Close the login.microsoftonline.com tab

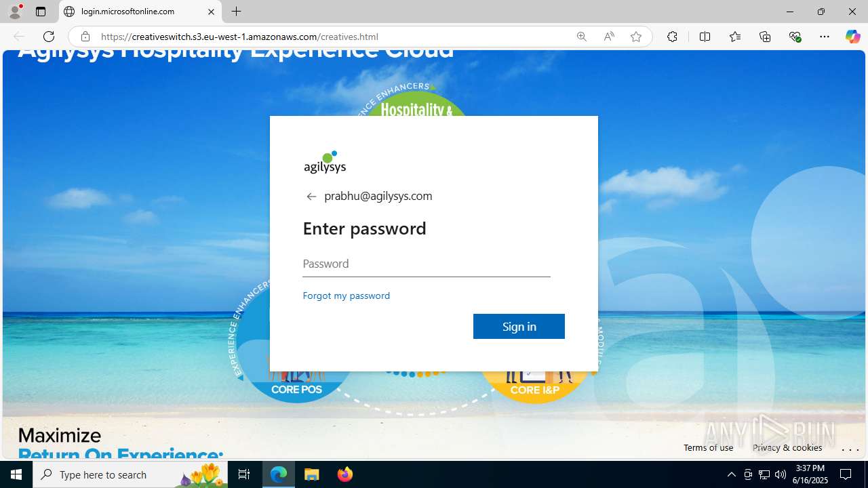click(211, 12)
